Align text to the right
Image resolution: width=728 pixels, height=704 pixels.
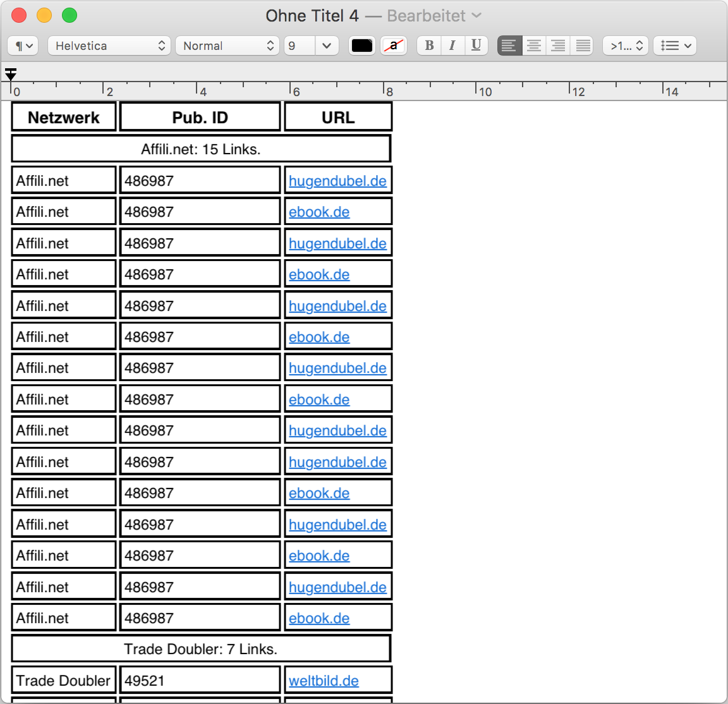point(558,46)
